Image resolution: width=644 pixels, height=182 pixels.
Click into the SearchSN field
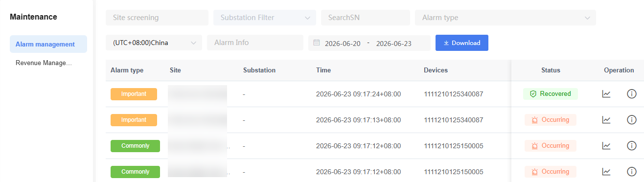click(x=366, y=18)
